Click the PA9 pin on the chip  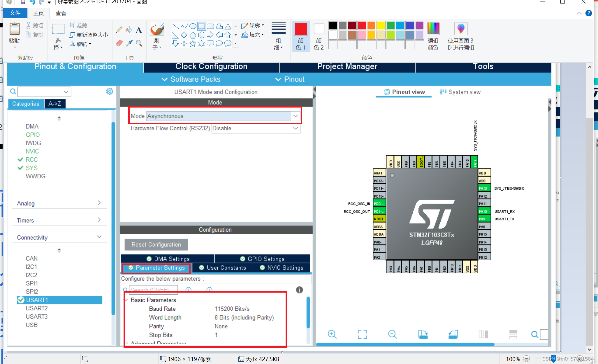[x=484, y=219]
